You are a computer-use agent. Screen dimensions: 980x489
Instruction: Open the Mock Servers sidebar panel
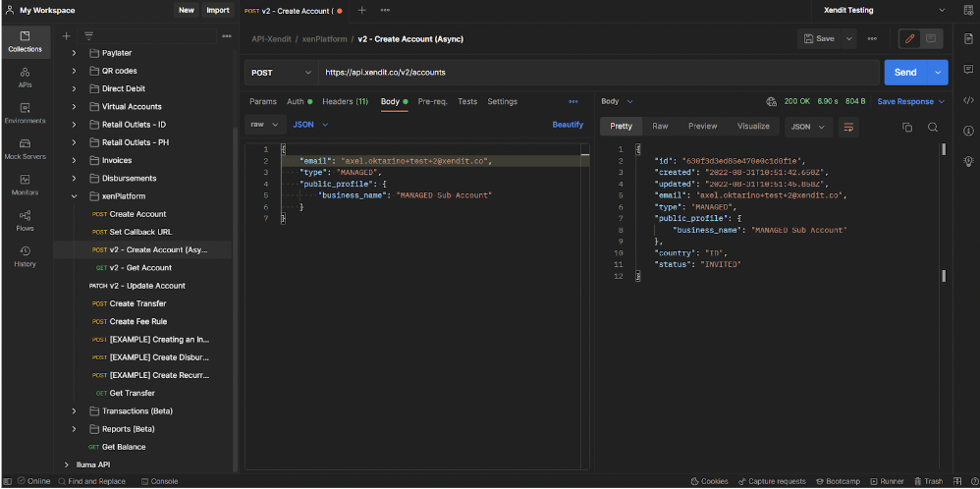click(26, 149)
